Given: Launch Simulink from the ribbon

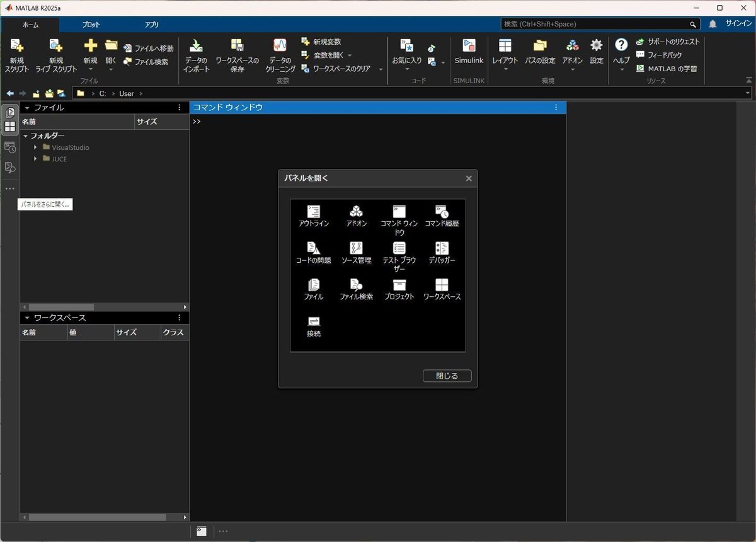Looking at the screenshot, I should click(x=469, y=52).
